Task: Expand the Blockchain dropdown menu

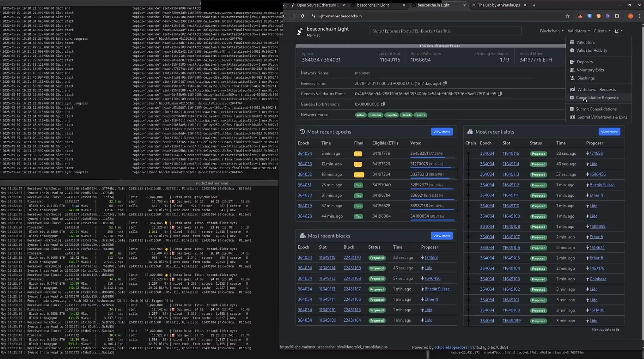Action: click(x=551, y=31)
